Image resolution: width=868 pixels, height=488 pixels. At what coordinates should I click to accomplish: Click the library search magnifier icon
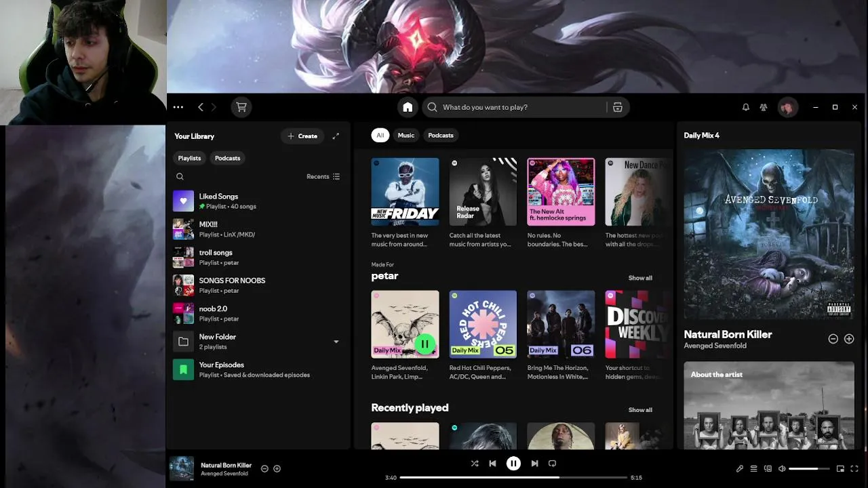pyautogui.click(x=180, y=176)
